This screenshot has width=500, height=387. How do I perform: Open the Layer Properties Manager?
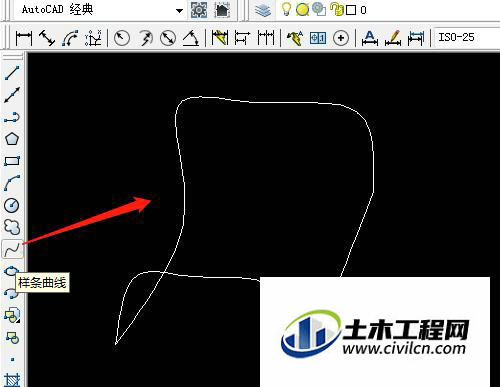coord(263,10)
